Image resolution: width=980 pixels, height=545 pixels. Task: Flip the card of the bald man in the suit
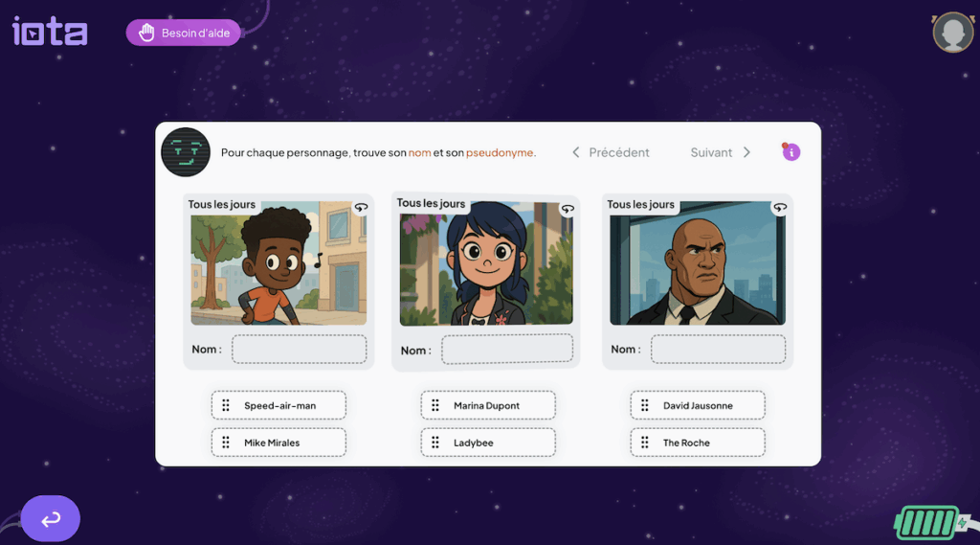pyautogui.click(x=780, y=208)
